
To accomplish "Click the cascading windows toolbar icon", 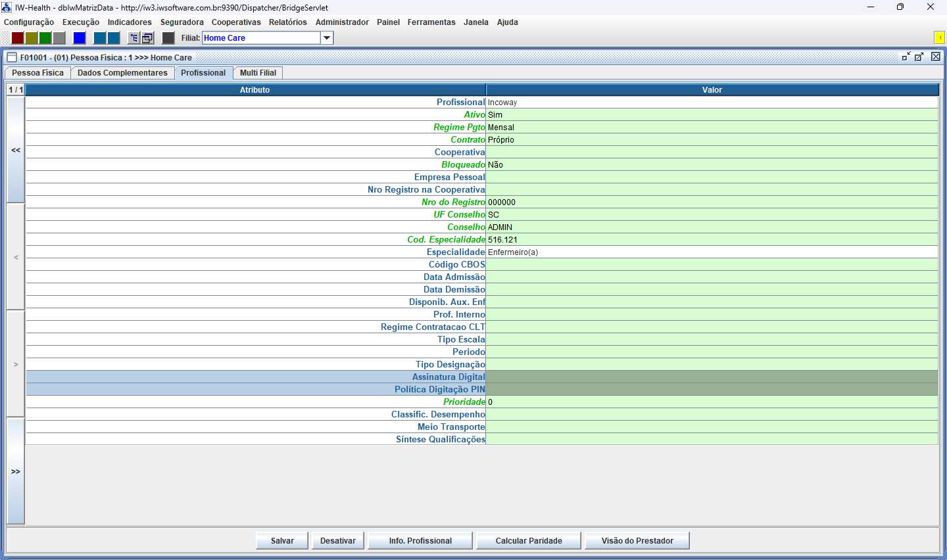I will [x=148, y=38].
